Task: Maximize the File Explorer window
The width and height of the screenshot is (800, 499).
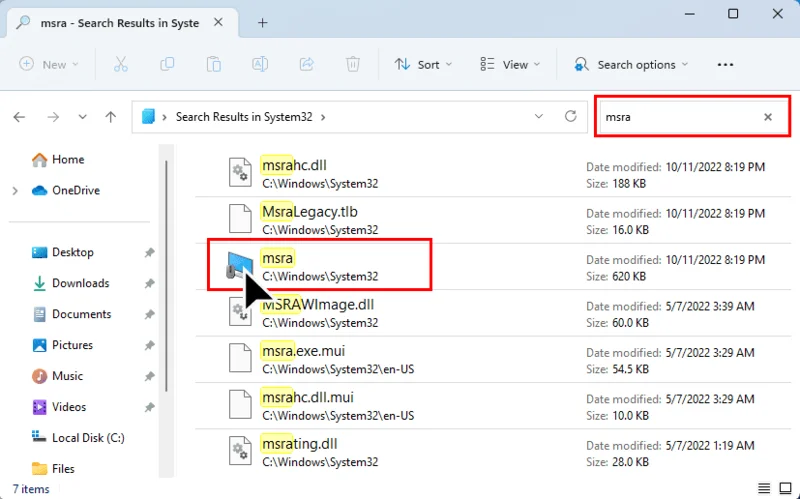Action: pyautogui.click(x=733, y=14)
